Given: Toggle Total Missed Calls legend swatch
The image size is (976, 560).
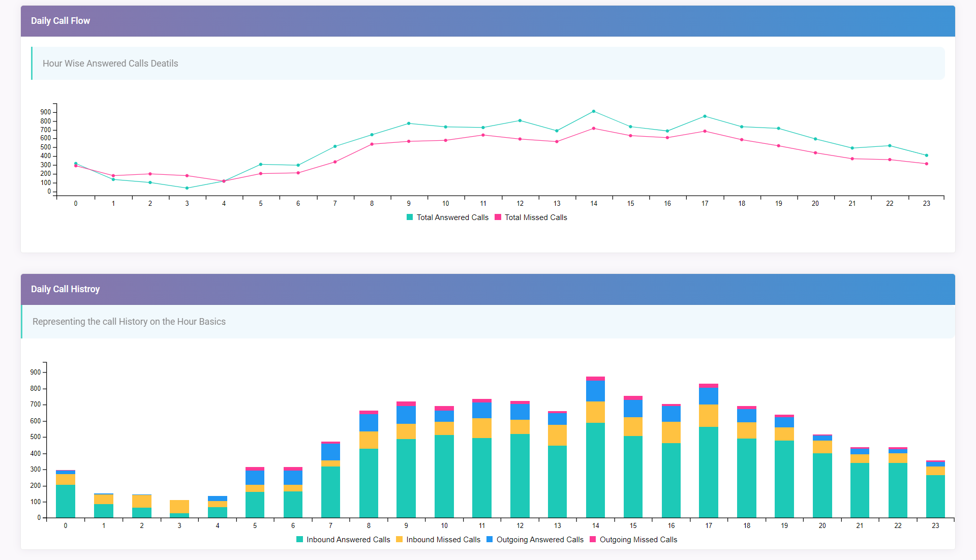Looking at the screenshot, I should point(498,217).
